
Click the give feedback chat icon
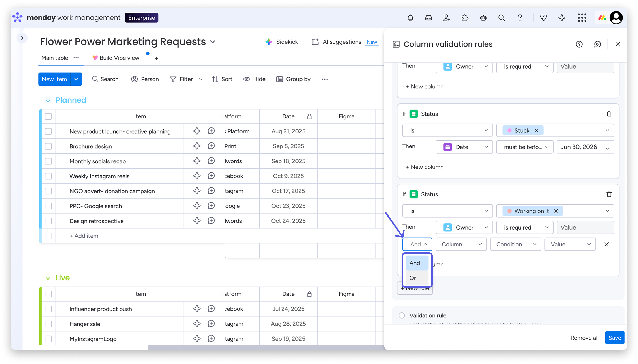597,44
